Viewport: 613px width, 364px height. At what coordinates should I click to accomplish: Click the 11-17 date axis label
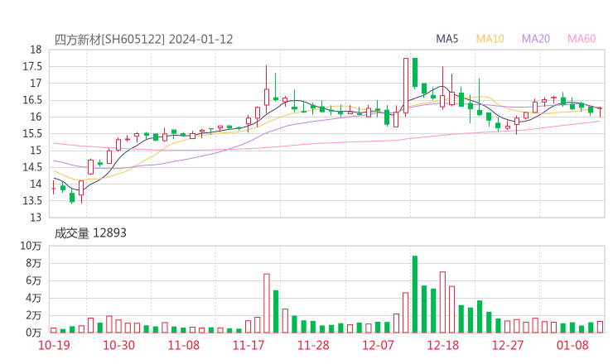[x=249, y=345]
